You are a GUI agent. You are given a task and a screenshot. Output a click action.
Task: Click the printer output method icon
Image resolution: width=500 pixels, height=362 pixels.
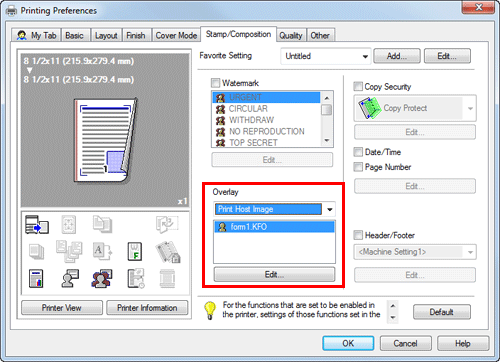(x=37, y=224)
